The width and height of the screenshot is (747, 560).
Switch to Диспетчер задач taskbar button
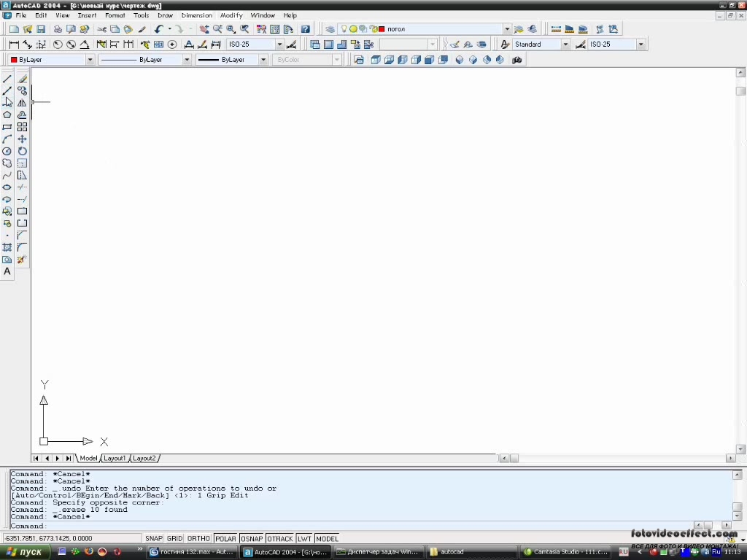pos(379,552)
